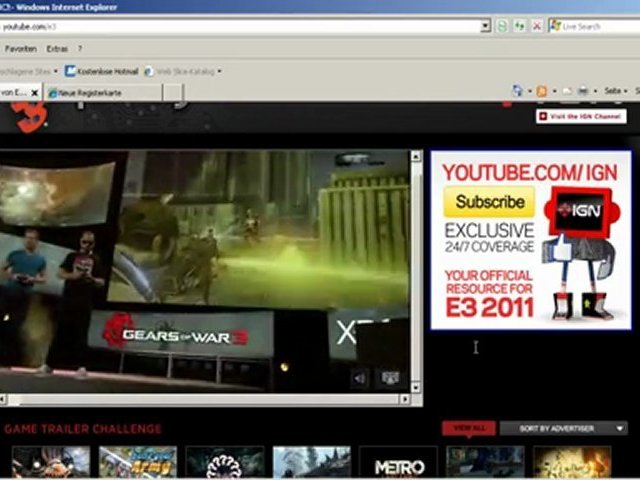640x480 pixels.
Task: Open the Extras menu
Action: coord(58,48)
